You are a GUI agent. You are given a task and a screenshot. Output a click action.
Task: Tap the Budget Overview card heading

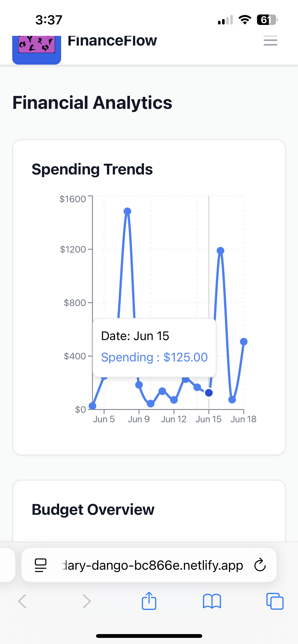(93, 510)
